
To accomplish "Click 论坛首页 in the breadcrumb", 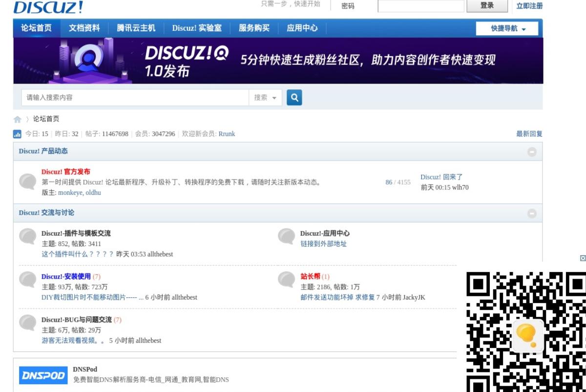I will [x=46, y=119].
